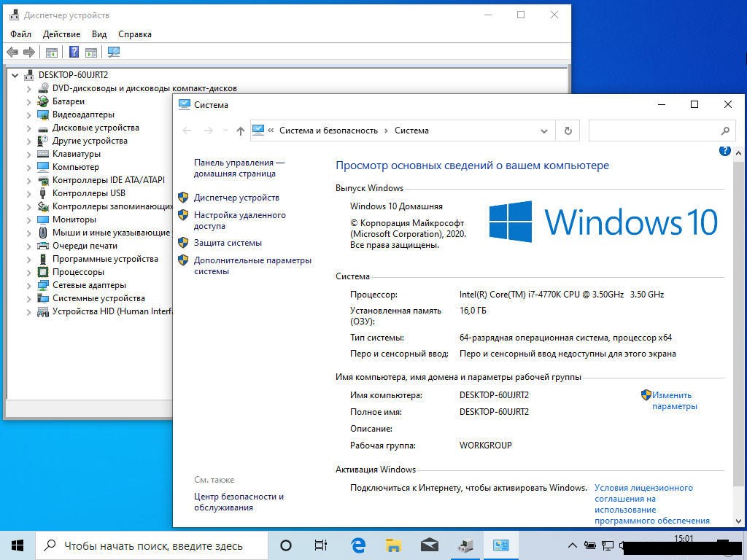Open Центр безопасности и обслуживания link
747x560 pixels.
click(x=239, y=502)
